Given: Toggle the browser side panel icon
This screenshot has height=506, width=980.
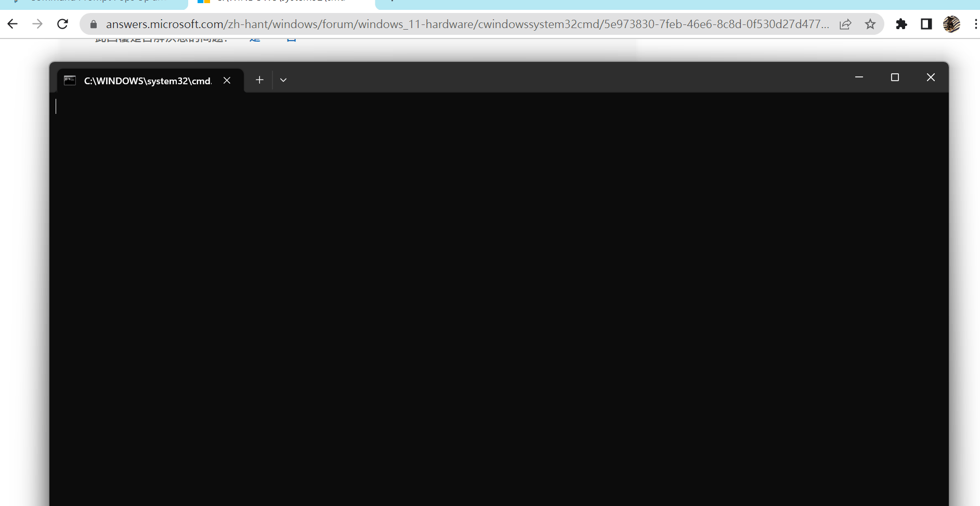Looking at the screenshot, I should point(926,24).
